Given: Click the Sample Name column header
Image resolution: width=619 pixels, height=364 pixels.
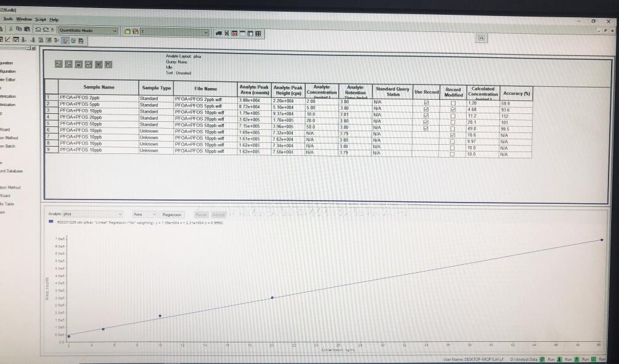Looking at the screenshot, I should pyautogui.click(x=99, y=88).
